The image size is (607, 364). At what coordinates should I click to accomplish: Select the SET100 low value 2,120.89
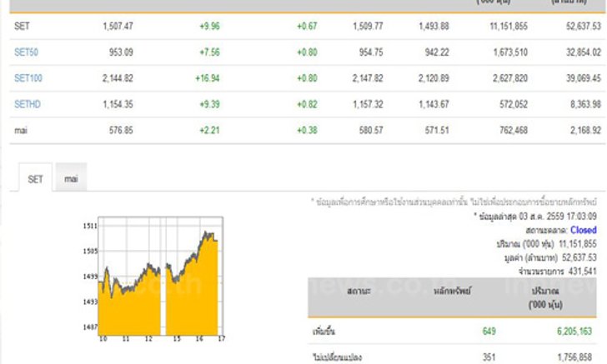[x=434, y=78]
